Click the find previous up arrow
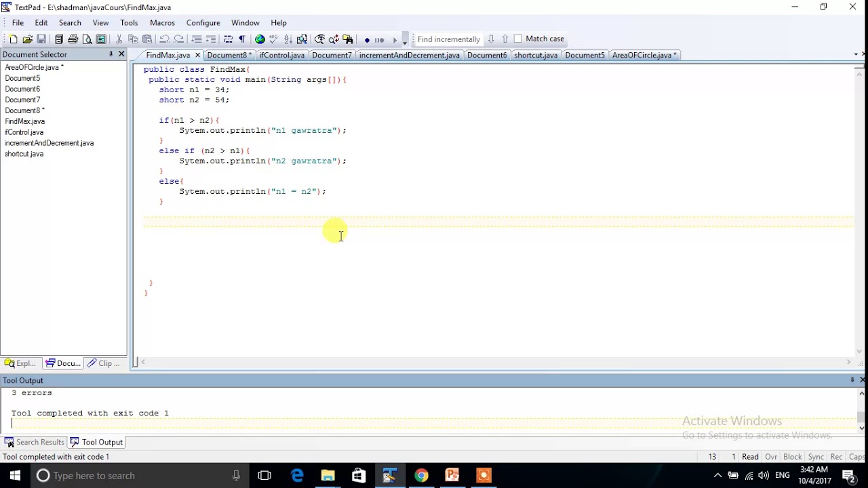The width and height of the screenshot is (868, 488). pos(505,39)
